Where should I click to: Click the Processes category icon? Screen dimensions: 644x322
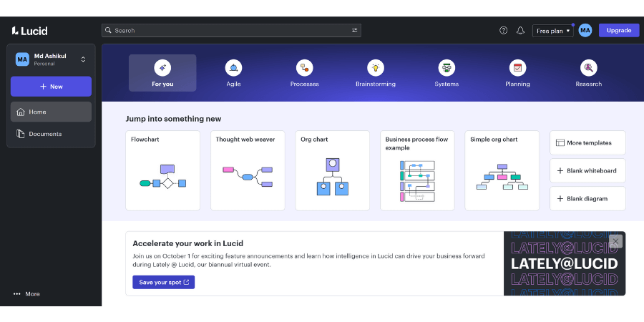(304, 68)
